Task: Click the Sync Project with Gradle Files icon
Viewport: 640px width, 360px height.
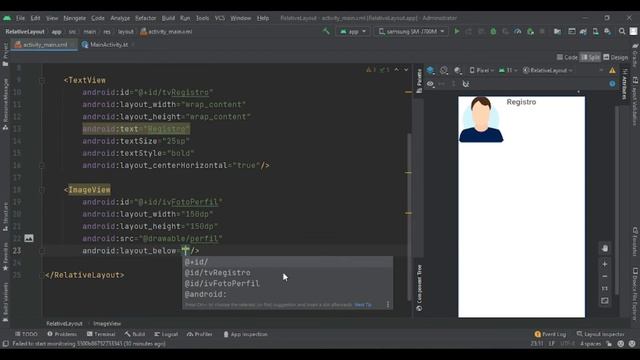Action: click(x=583, y=31)
